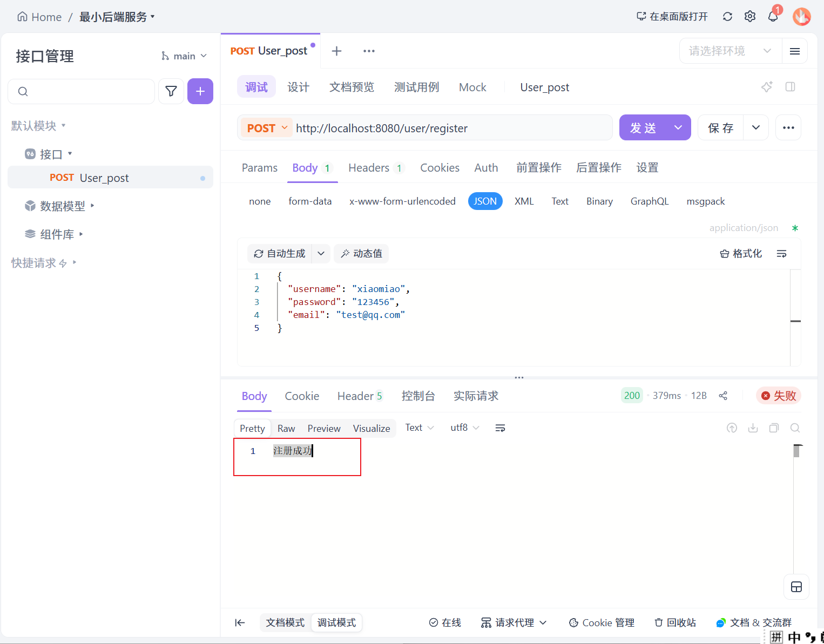
Task: Click the sync refresh icon in top bar
Action: point(727,16)
